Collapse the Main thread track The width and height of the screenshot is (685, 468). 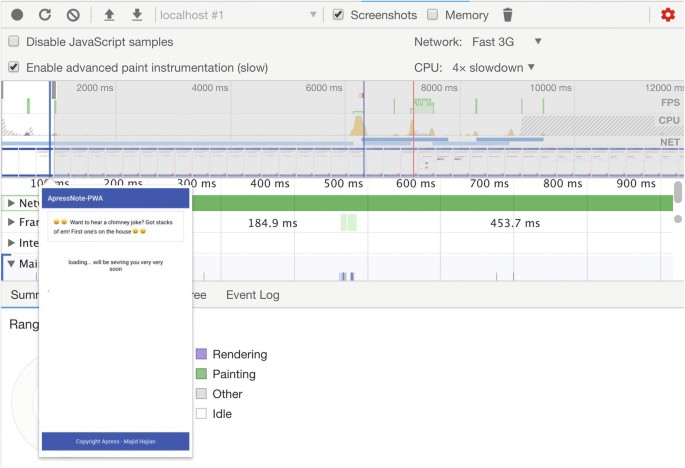click(x=11, y=263)
